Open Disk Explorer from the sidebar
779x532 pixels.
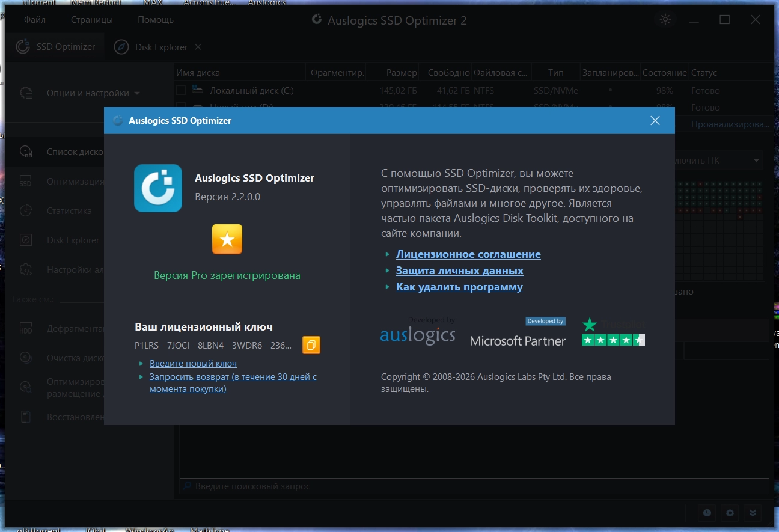coord(73,240)
